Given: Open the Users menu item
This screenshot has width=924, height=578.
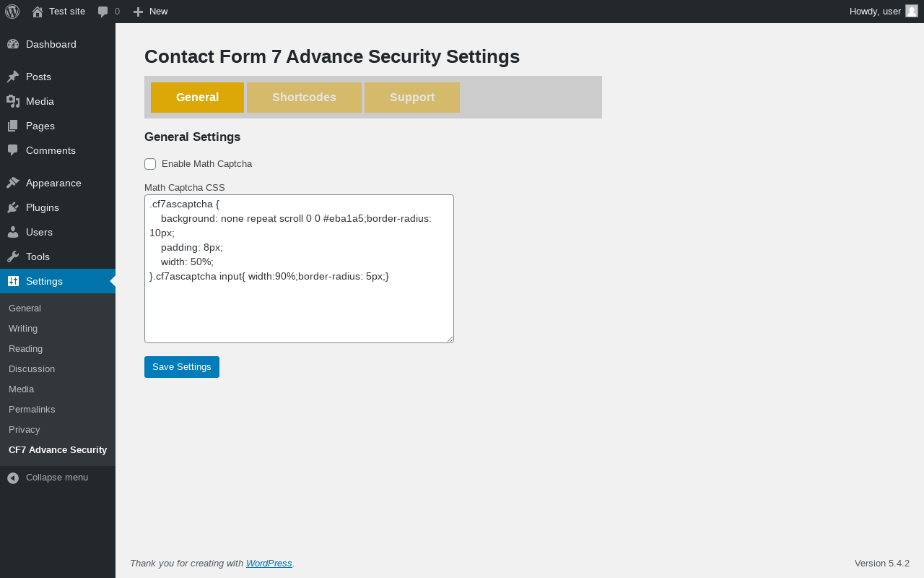Looking at the screenshot, I should [x=58, y=232].
